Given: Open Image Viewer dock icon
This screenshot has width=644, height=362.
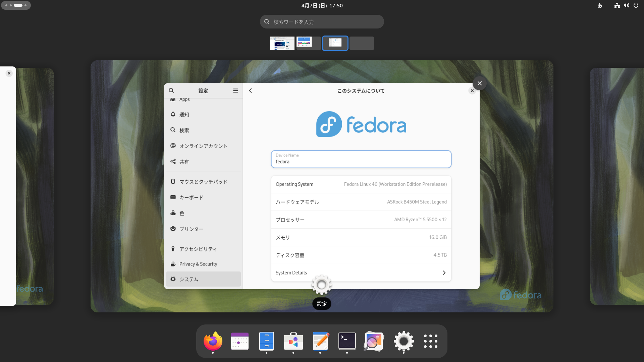Looking at the screenshot, I should click(x=374, y=341).
